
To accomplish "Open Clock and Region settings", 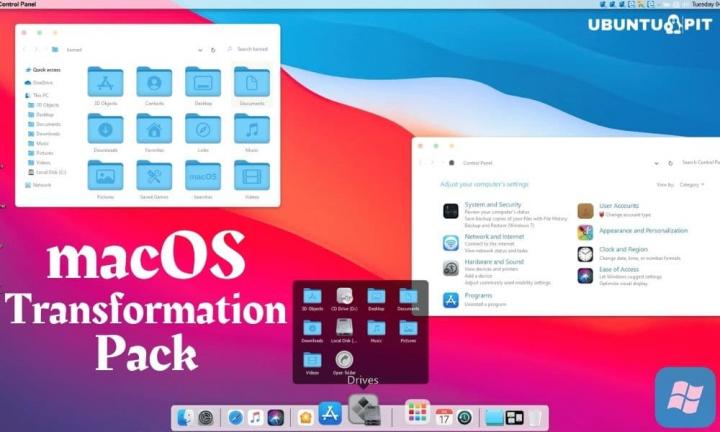I will pos(623,250).
